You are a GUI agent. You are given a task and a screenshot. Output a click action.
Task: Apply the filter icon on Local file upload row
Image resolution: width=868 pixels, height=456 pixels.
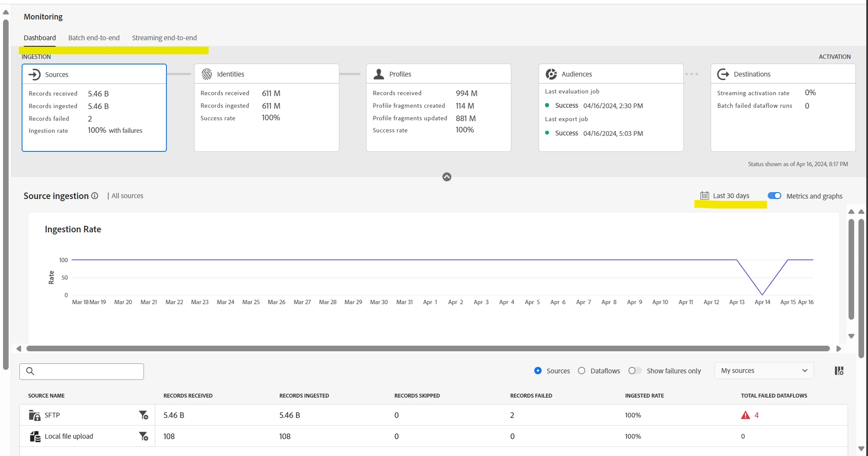(144, 436)
